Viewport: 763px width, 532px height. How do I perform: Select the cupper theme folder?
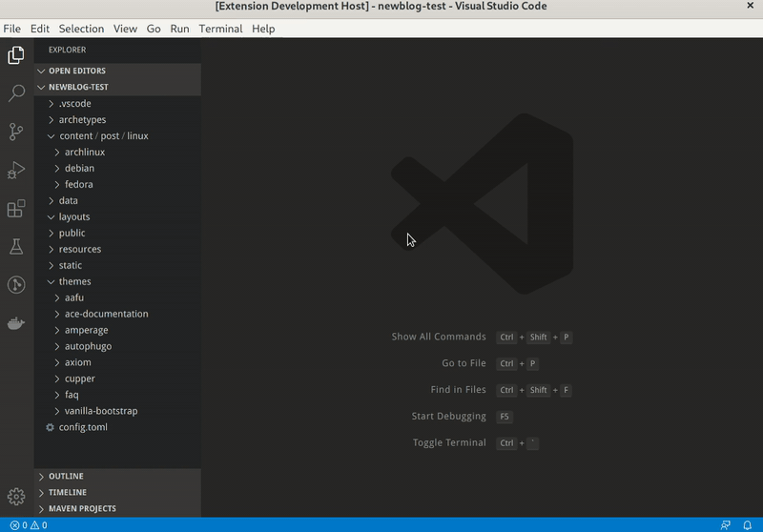click(x=117, y=379)
